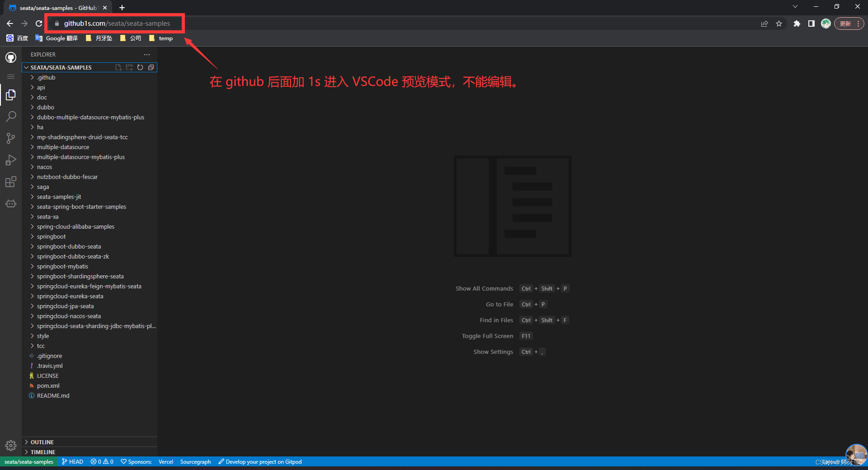Open the Source Control view icon

11,138
